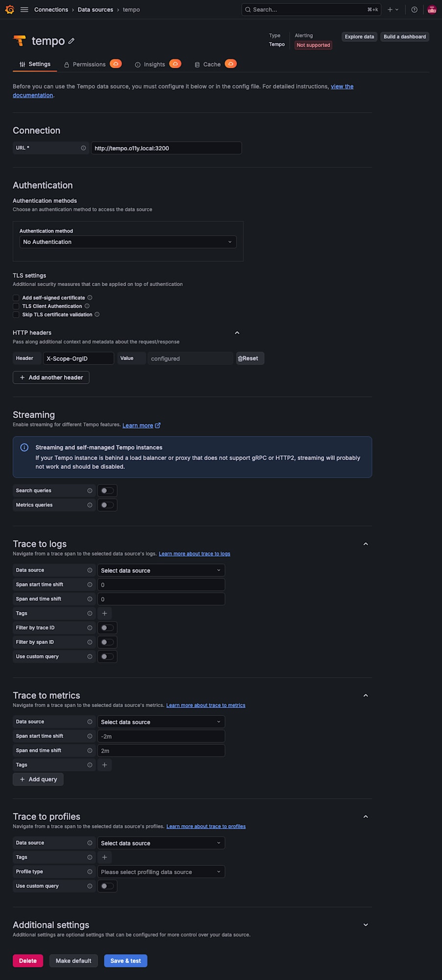Click the plus add-new icon in top bar
The width and height of the screenshot is (442, 980).
393,9
